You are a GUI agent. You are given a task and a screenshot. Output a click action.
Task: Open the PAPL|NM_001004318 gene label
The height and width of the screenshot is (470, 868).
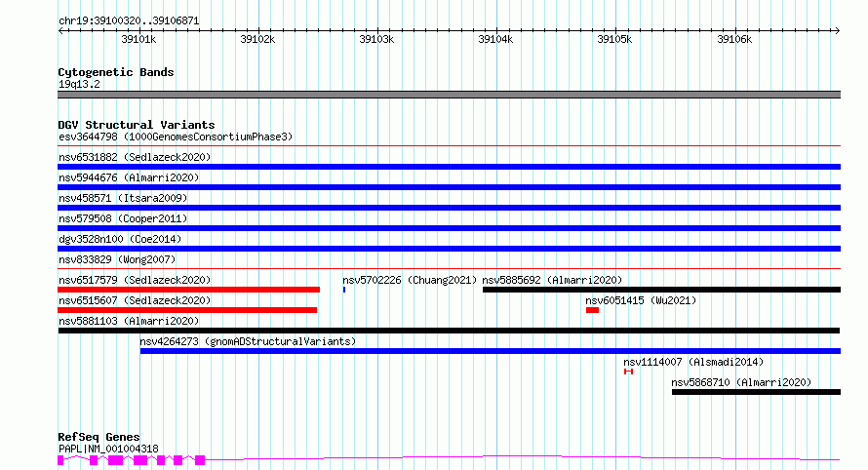pyautogui.click(x=108, y=449)
